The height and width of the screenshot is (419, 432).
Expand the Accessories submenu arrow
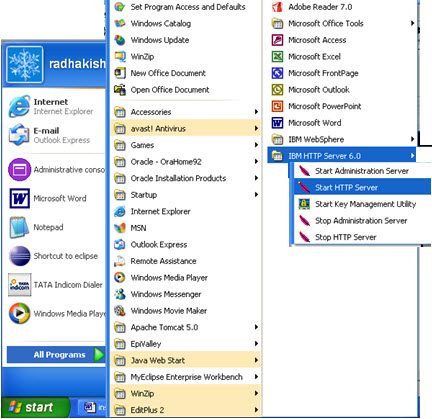(x=256, y=112)
